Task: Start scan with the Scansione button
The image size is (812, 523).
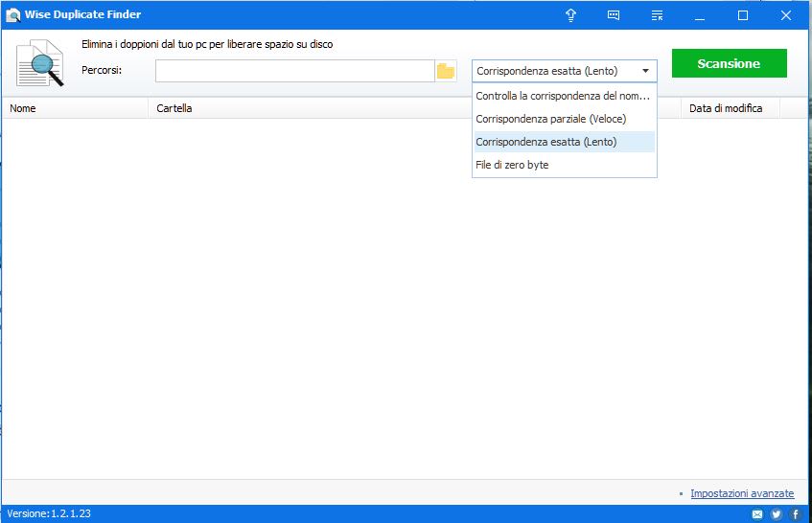Action: (x=730, y=63)
